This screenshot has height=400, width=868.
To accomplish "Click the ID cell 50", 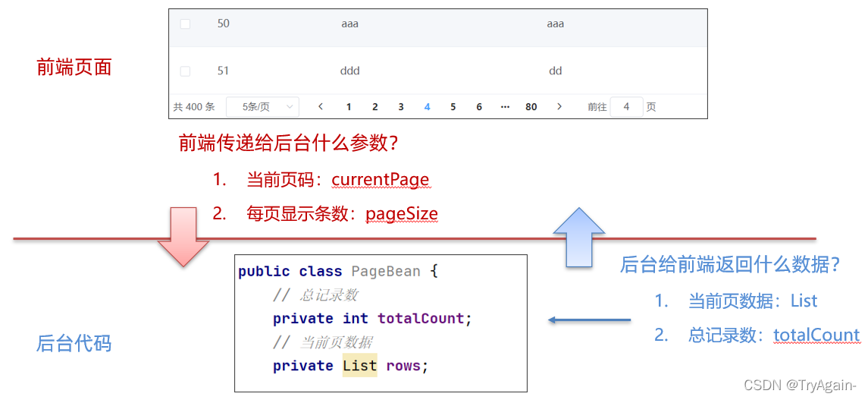I will 224,24.
